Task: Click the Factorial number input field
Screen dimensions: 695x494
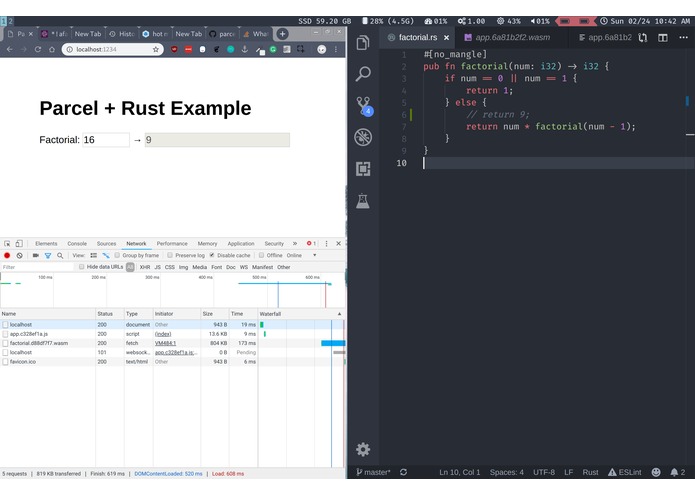Action: [105, 140]
